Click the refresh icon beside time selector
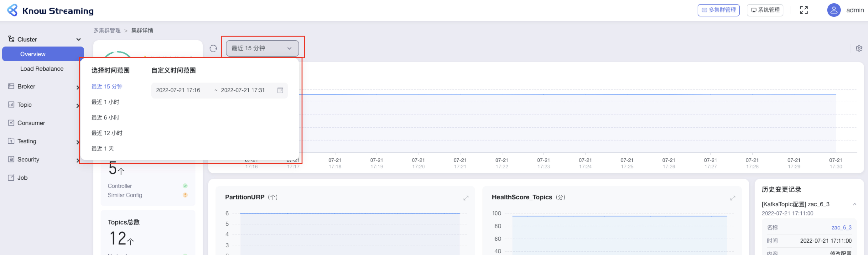The image size is (868, 255). [x=213, y=49]
